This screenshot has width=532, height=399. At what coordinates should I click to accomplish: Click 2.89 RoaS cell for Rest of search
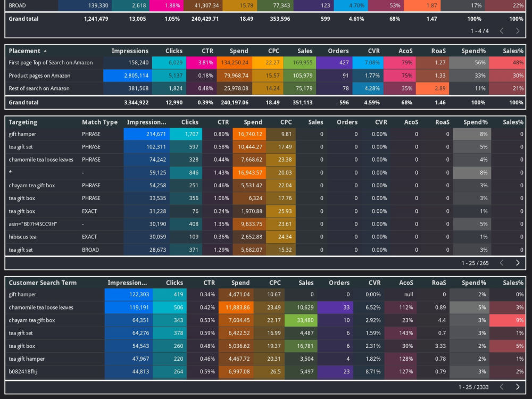click(x=433, y=88)
